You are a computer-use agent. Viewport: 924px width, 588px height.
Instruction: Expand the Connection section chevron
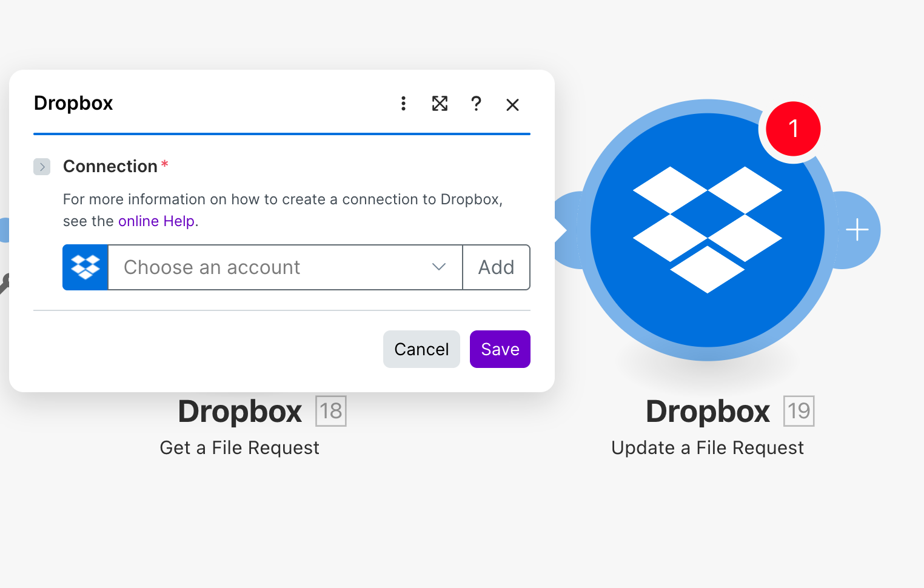(x=42, y=167)
